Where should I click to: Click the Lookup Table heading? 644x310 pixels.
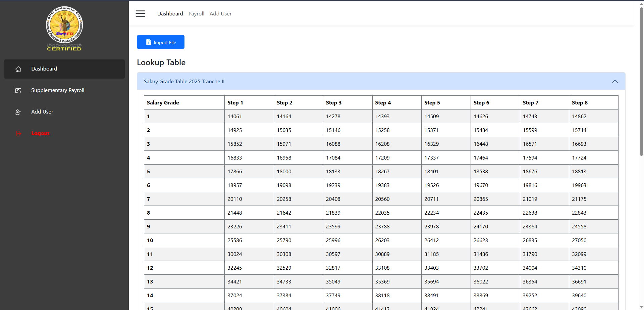point(161,62)
